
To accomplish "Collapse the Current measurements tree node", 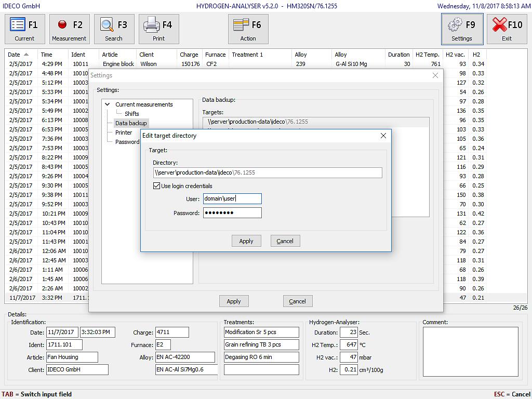I will pos(108,104).
